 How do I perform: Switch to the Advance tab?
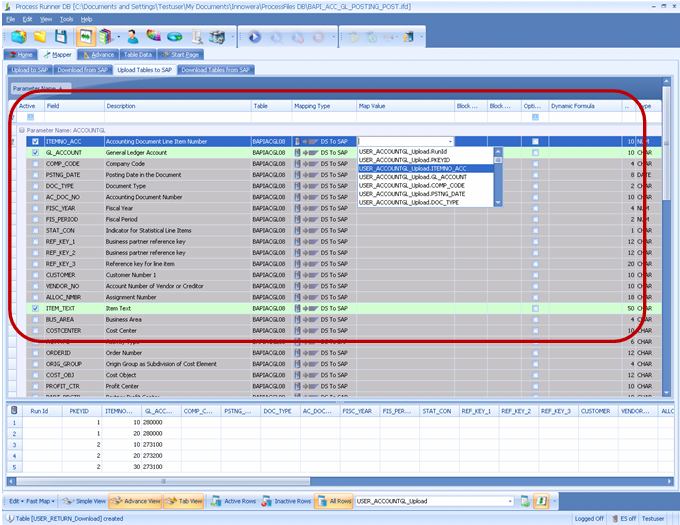point(98,55)
